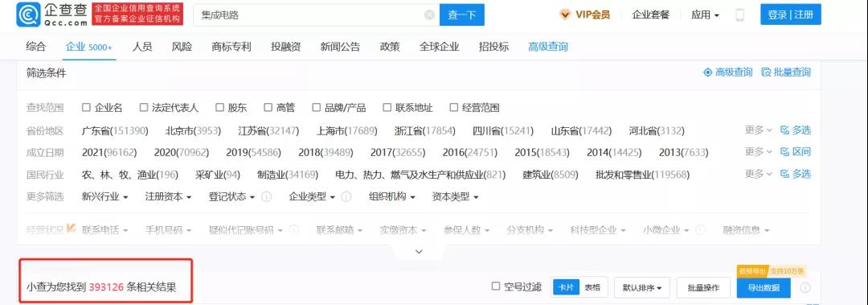Switch to the 风险 tab
The height and width of the screenshot is (305, 868).
coord(182,47)
